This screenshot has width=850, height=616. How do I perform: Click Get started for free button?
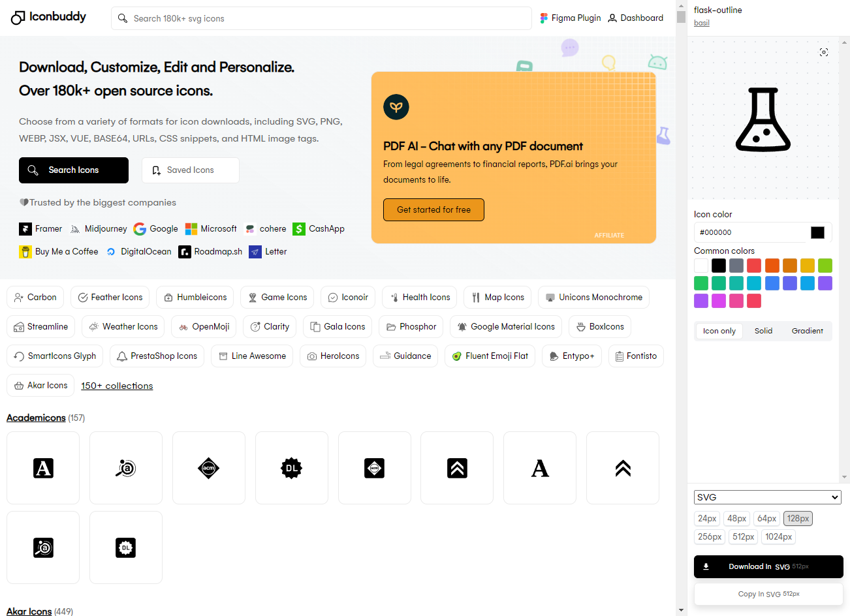point(433,209)
